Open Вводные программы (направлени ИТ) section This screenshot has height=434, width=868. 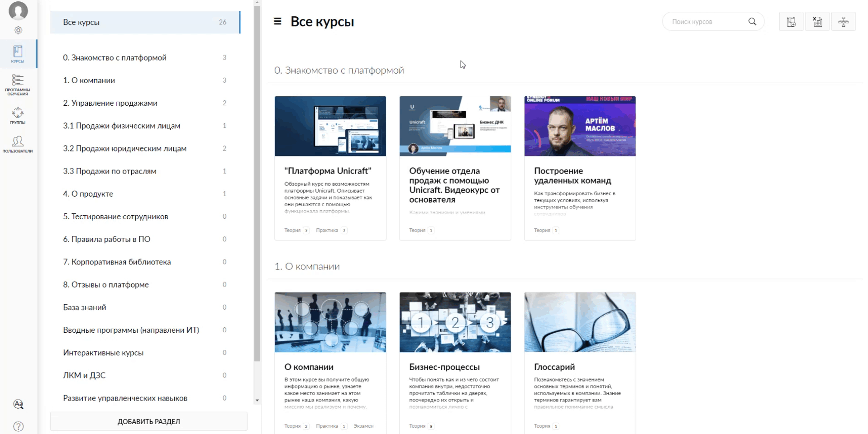(145, 330)
